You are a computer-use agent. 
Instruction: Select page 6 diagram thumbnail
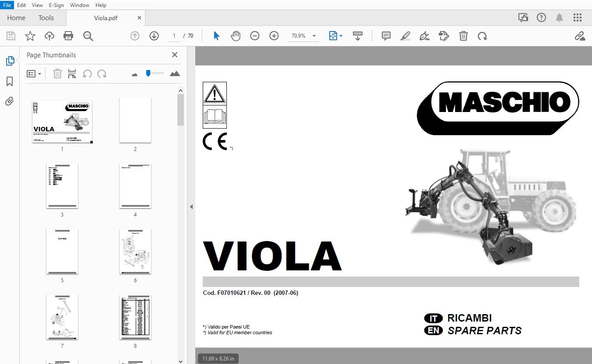(x=135, y=252)
